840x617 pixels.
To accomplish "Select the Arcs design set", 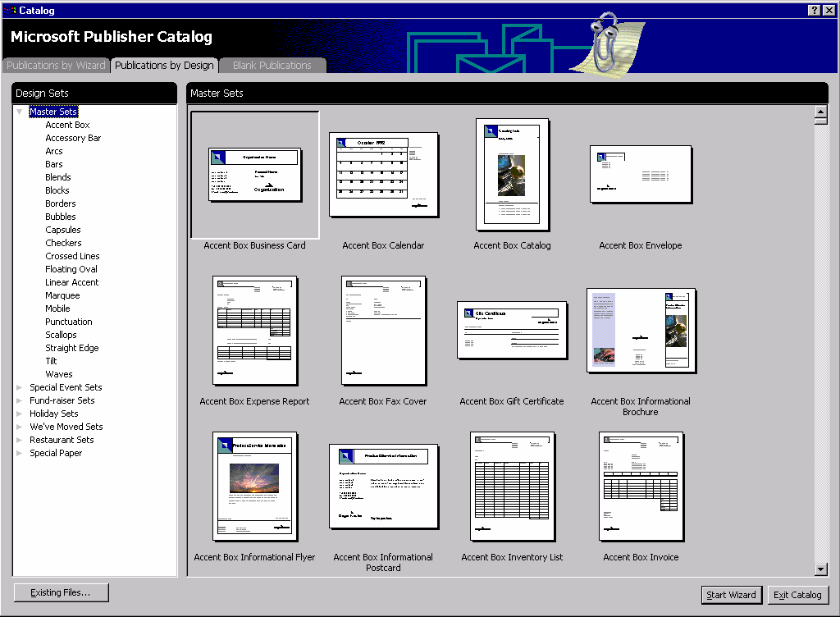I will pos(54,151).
